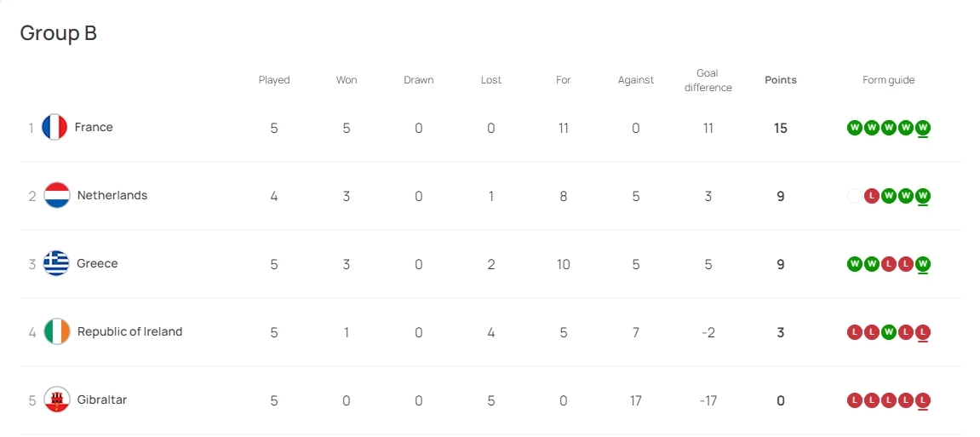Select the Greece team name

(x=97, y=263)
